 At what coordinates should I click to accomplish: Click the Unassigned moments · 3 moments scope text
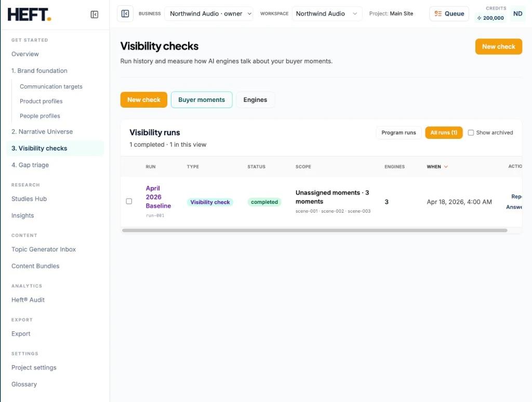pyautogui.click(x=332, y=197)
